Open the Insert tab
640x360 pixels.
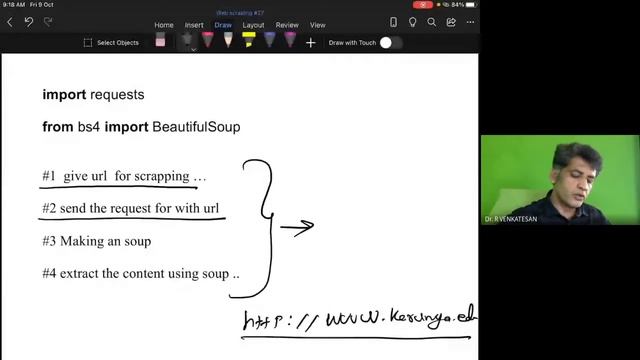194,25
